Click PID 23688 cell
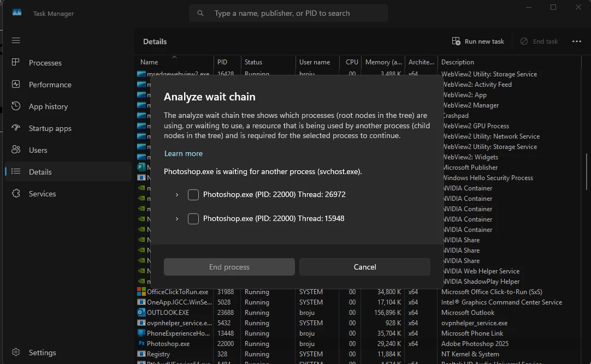Viewport: 591px width, 364px height. click(x=226, y=313)
